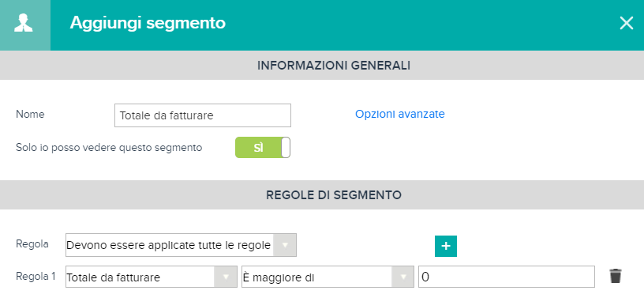Click the arrow beside Totale da fatturare rule field

point(226,277)
